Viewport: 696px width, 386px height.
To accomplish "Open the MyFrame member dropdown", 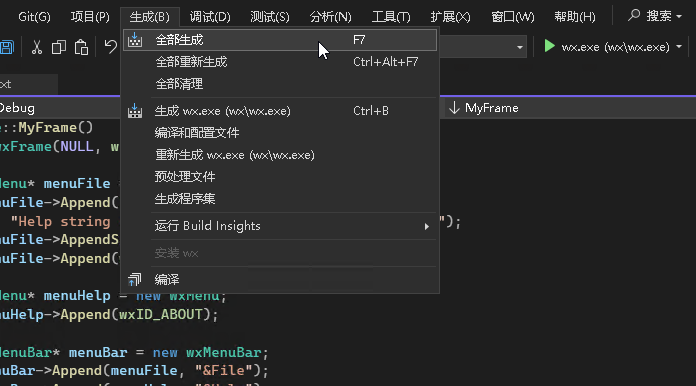I will 570,108.
